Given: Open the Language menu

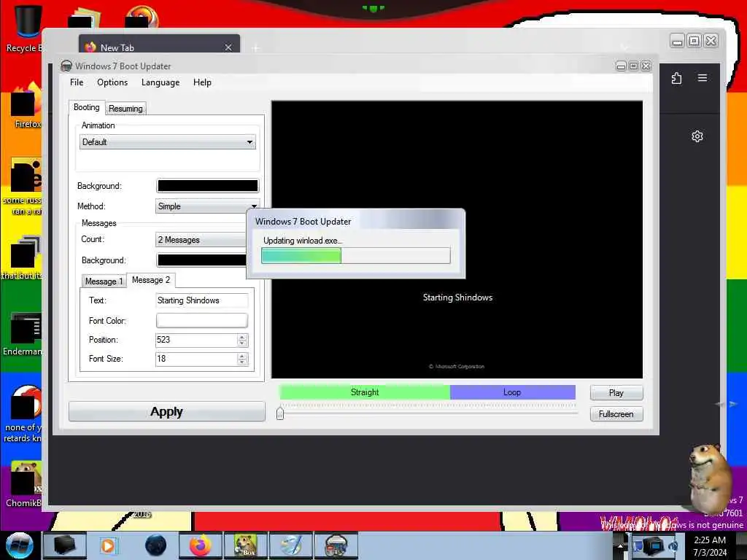Looking at the screenshot, I should tap(160, 82).
